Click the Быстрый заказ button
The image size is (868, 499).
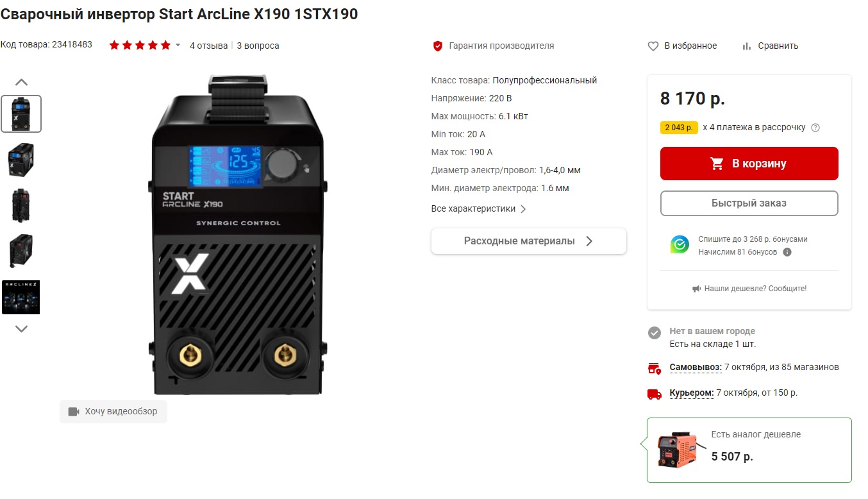[749, 203]
